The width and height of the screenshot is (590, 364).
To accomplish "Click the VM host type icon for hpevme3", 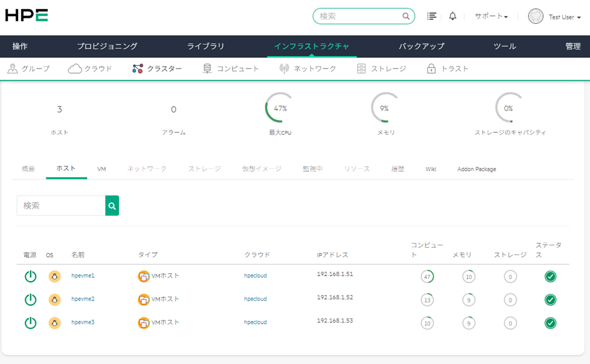I will coord(144,322).
